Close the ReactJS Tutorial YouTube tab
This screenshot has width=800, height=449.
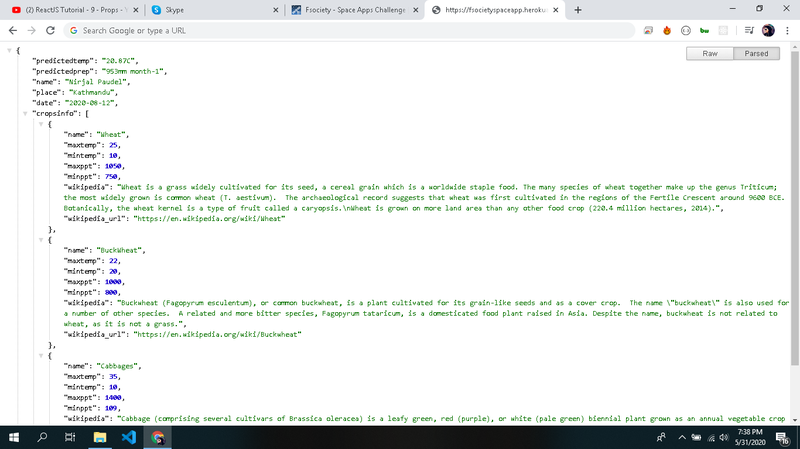(136, 10)
